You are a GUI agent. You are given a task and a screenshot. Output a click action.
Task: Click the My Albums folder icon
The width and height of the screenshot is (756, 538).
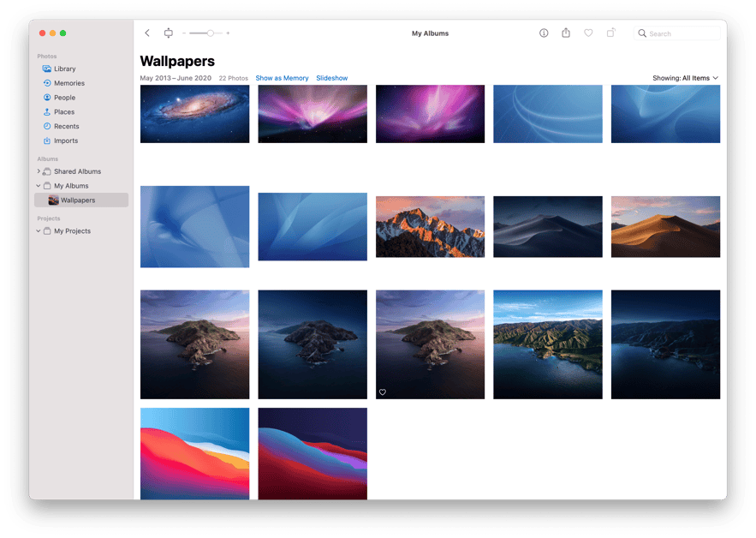[47, 186]
